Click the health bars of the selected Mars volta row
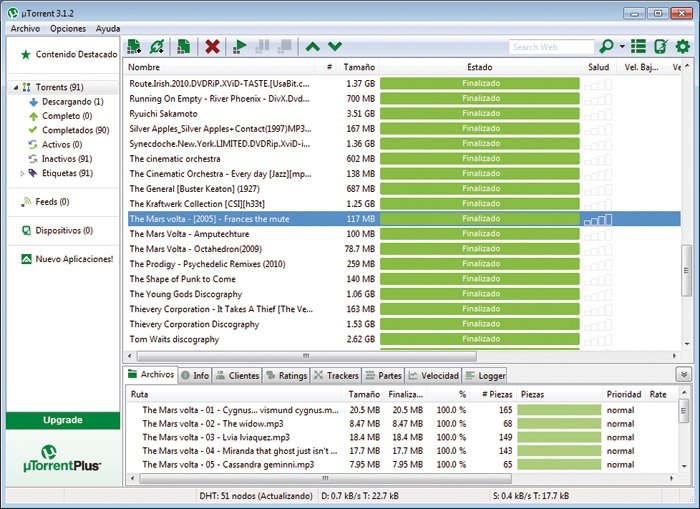The width and height of the screenshot is (700, 509). click(x=597, y=219)
